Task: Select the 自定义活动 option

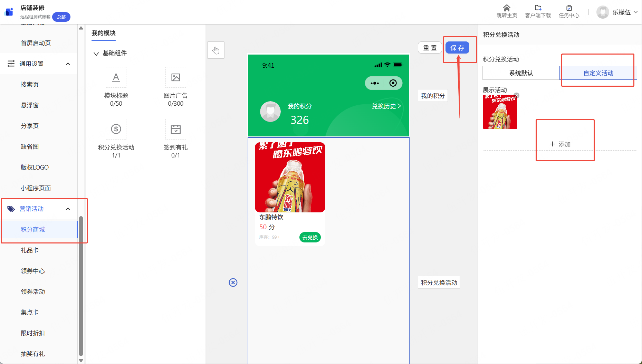Action: coord(598,73)
